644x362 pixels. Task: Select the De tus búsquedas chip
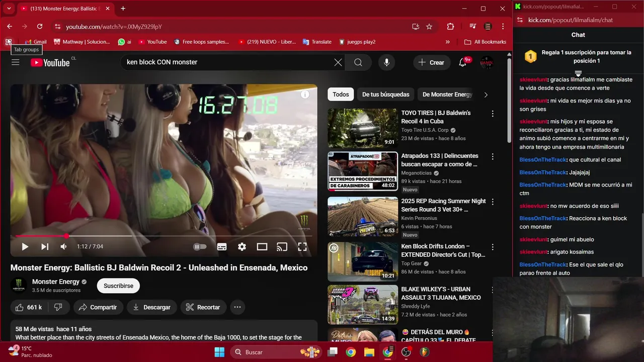385,95
